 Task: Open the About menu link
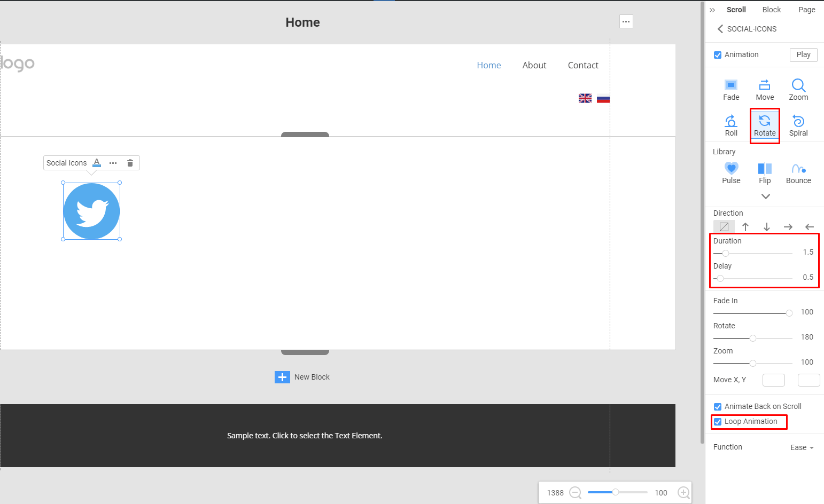pos(534,65)
